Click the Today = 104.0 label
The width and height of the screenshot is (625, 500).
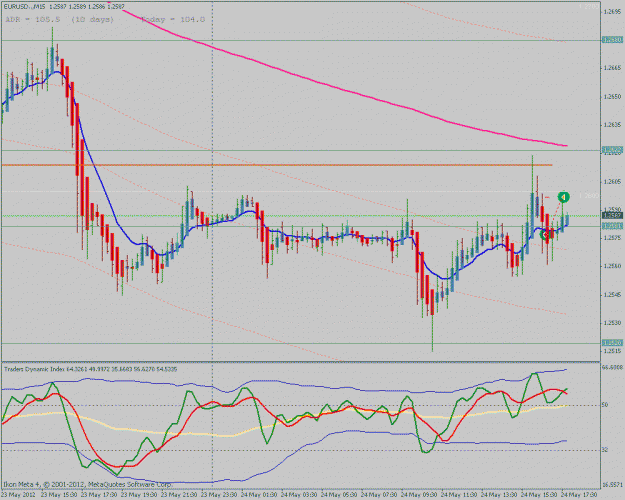click(x=173, y=19)
